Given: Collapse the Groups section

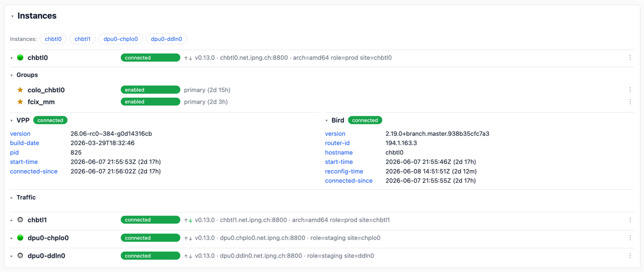Looking at the screenshot, I should [12, 75].
